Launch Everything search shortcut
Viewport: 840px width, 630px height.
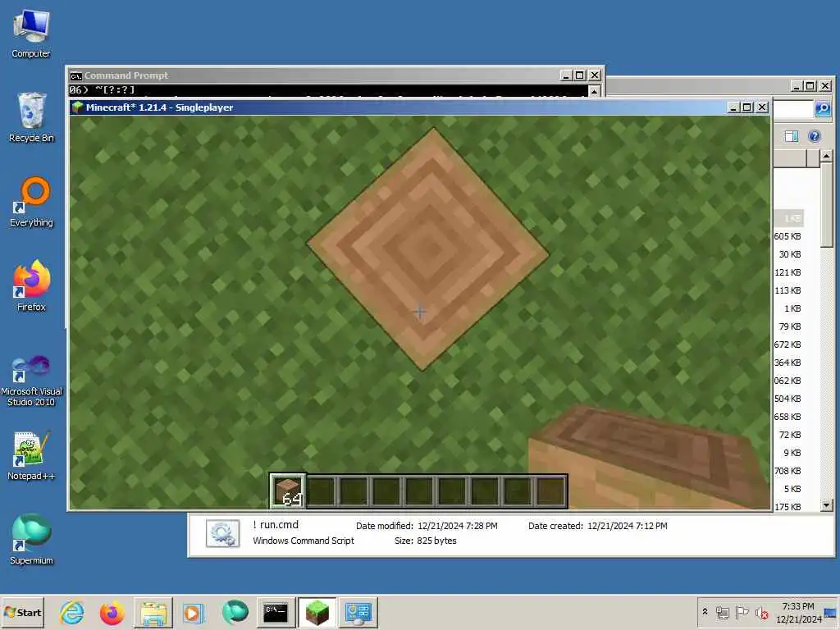(x=31, y=202)
